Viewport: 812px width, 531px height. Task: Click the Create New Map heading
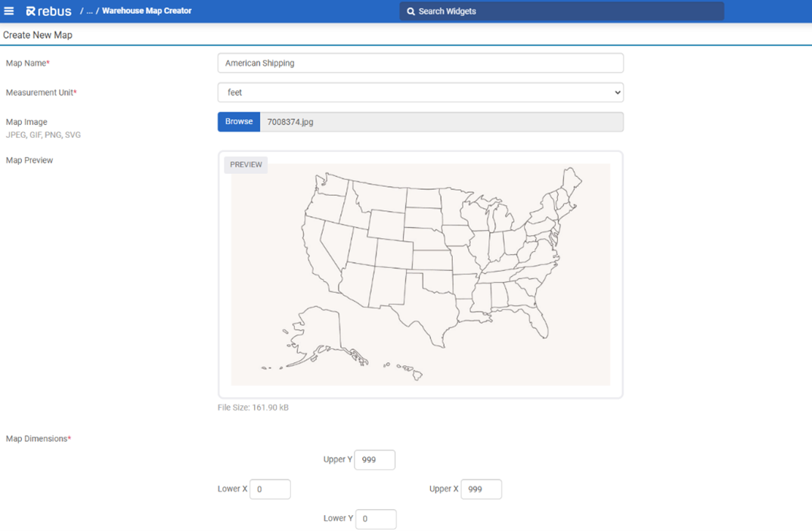click(x=38, y=35)
